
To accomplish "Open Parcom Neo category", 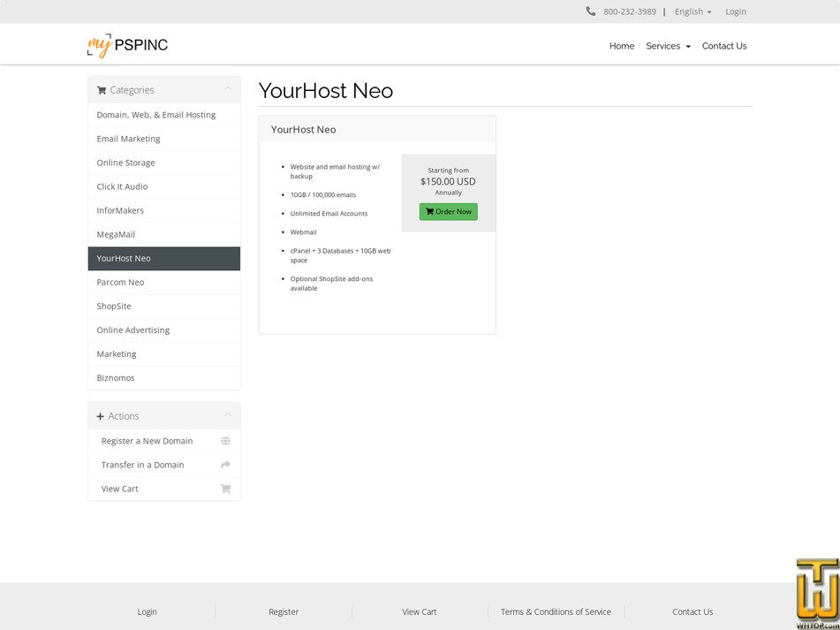I will (164, 283).
